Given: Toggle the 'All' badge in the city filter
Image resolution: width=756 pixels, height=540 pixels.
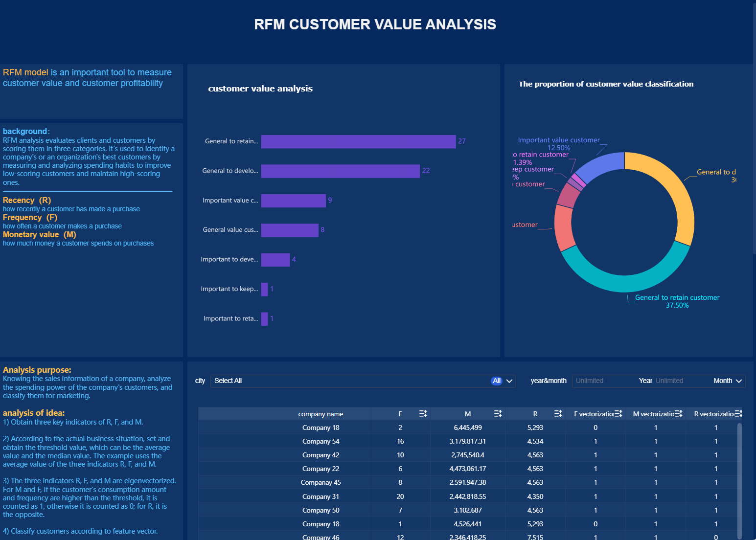Looking at the screenshot, I should click(x=496, y=381).
